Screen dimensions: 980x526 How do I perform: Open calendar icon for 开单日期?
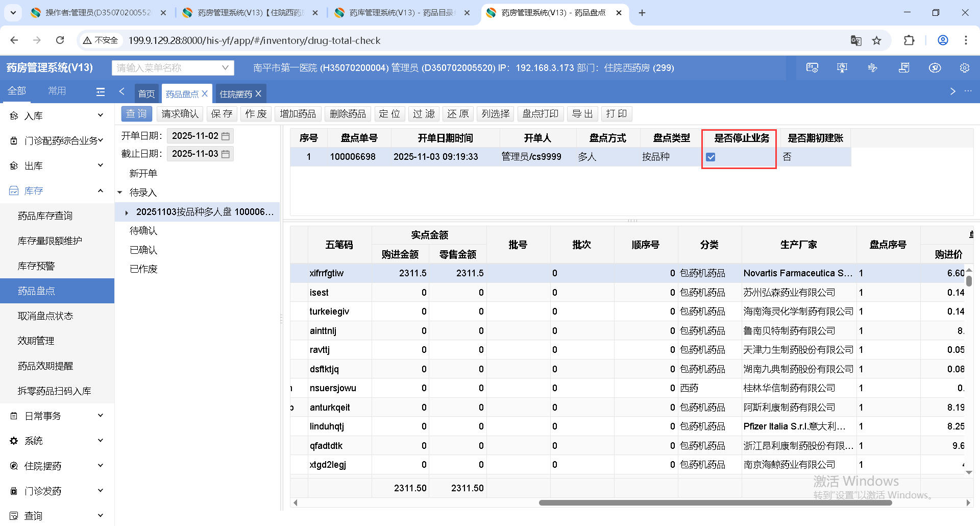click(x=226, y=136)
